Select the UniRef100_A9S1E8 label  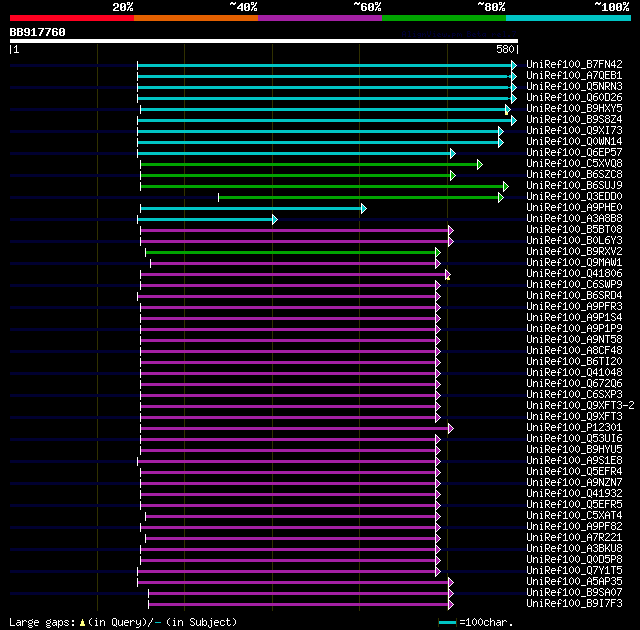pos(574,460)
